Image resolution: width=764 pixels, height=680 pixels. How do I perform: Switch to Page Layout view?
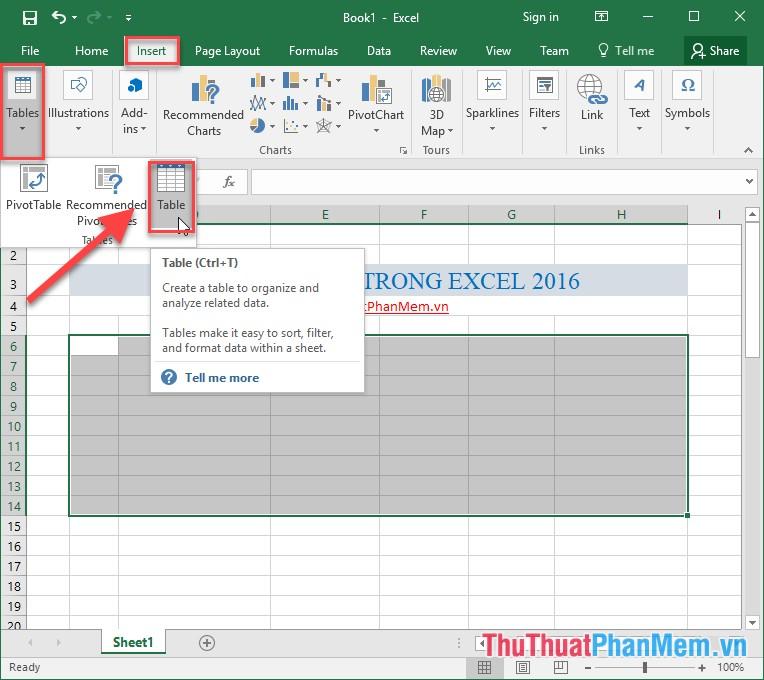coord(523,667)
